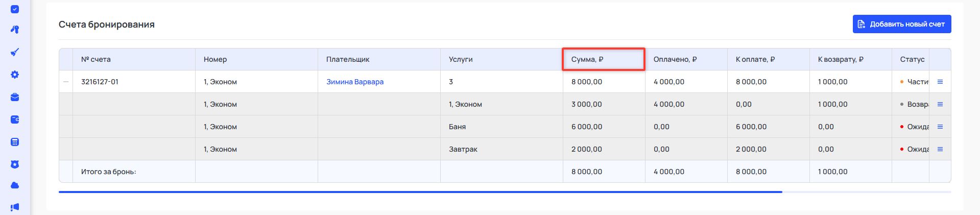This screenshot has width=980, height=215.
Task: Open payer link Зимина Варвара
Action: coord(354,82)
